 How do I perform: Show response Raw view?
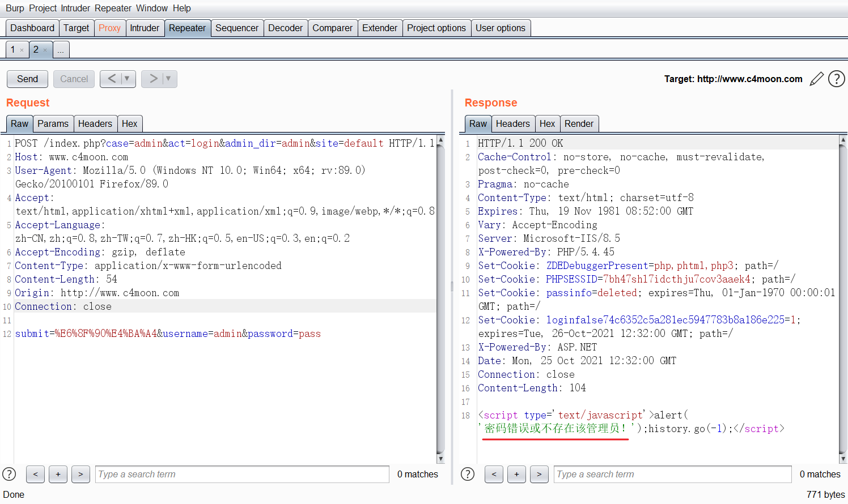pos(478,123)
